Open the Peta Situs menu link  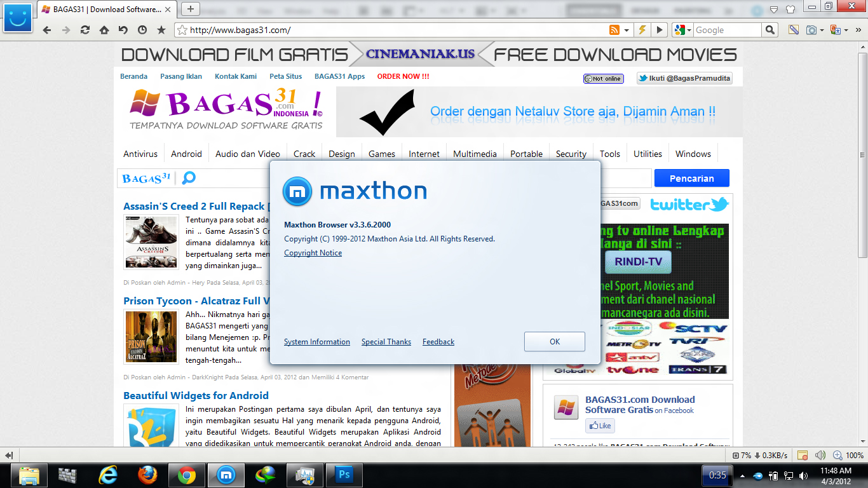point(286,76)
